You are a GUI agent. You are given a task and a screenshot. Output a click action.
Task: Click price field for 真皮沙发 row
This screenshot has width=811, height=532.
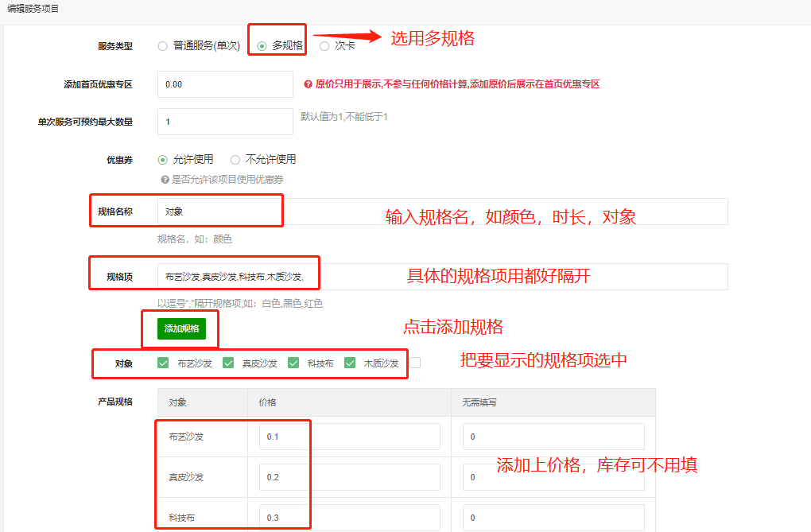pyautogui.click(x=350, y=477)
